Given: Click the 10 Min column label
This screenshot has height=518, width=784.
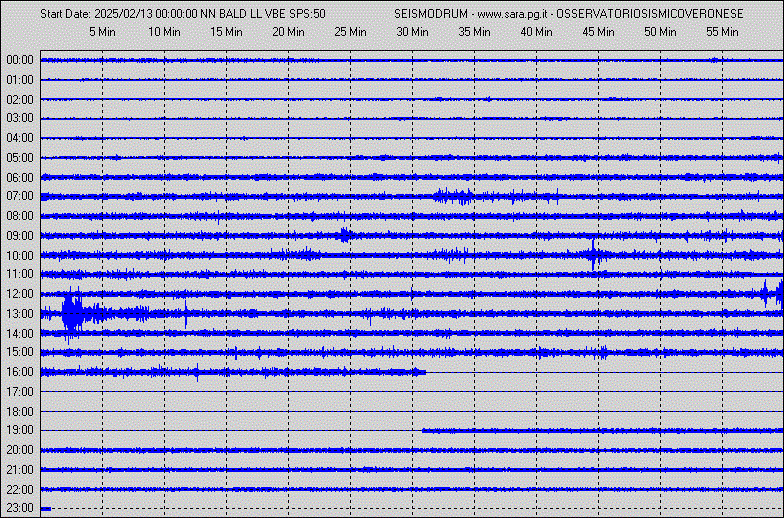Looking at the screenshot, I should click(164, 32).
